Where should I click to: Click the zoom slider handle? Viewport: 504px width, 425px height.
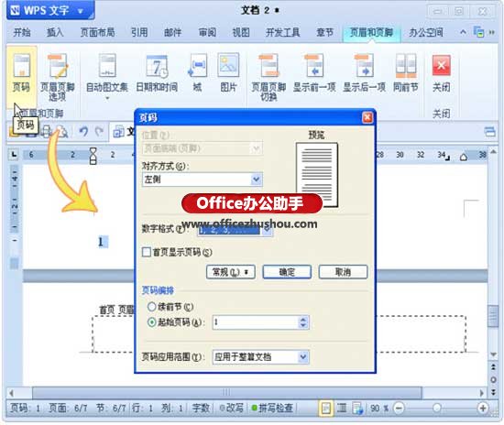(436, 408)
